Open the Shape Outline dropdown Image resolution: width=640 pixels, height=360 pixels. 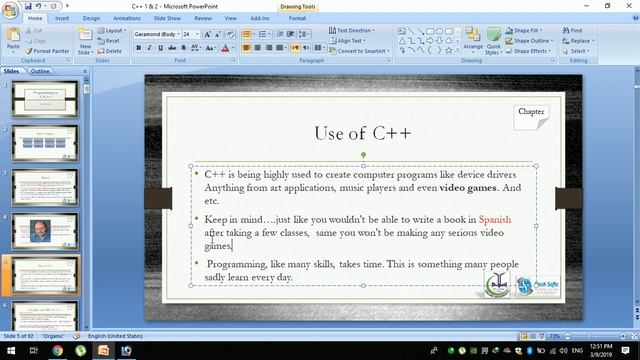click(x=529, y=41)
